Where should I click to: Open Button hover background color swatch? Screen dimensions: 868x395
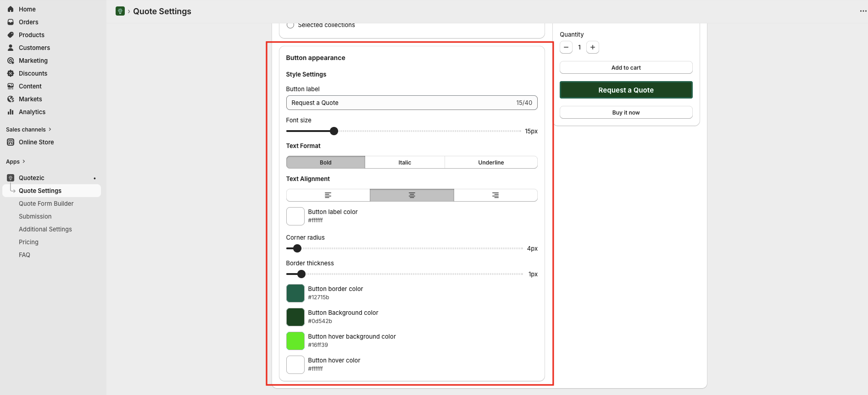tap(295, 341)
